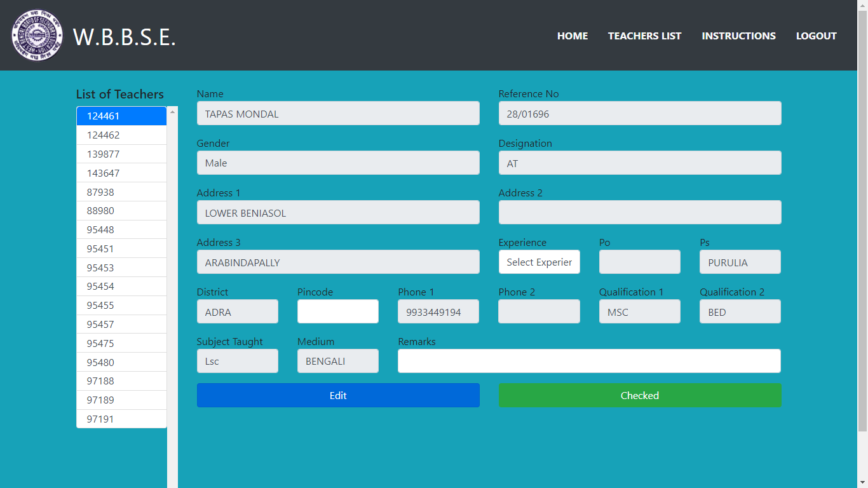The height and width of the screenshot is (488, 868).
Task: Open the HOME navigation link
Action: point(572,36)
